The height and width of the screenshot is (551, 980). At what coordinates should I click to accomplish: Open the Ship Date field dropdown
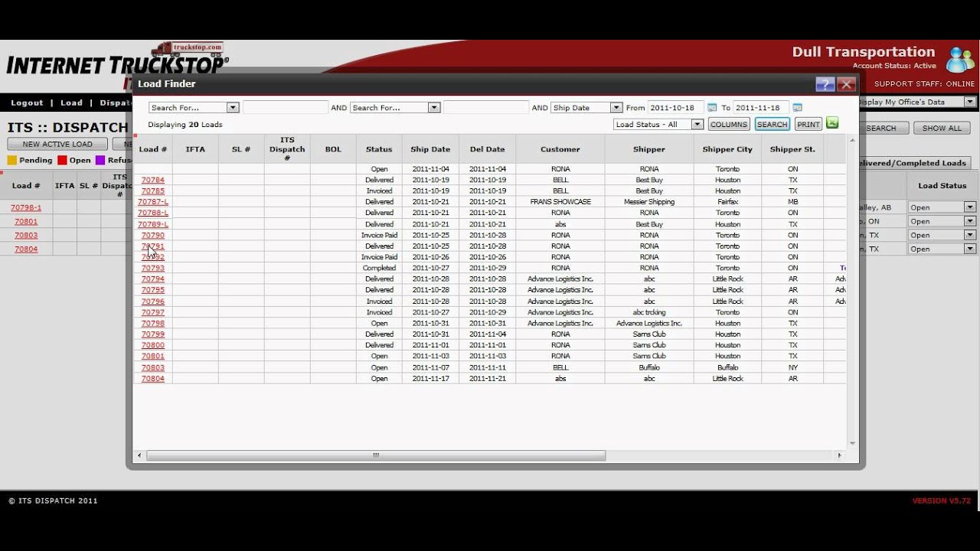pyautogui.click(x=616, y=108)
